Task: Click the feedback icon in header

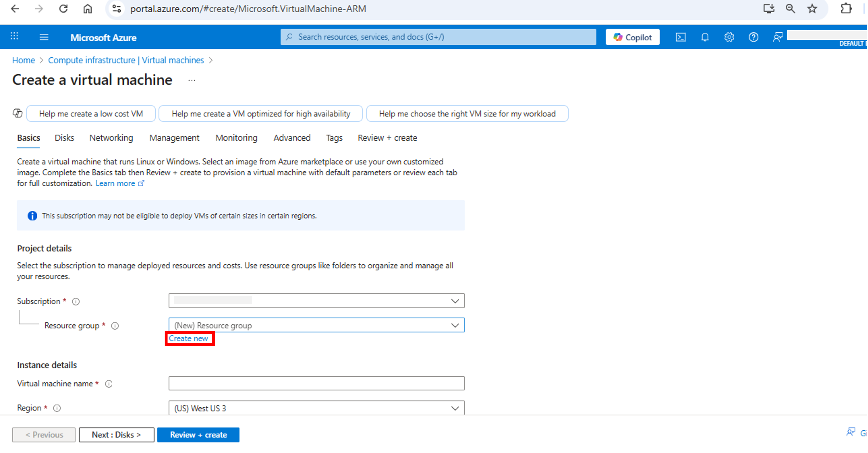Action: point(777,37)
